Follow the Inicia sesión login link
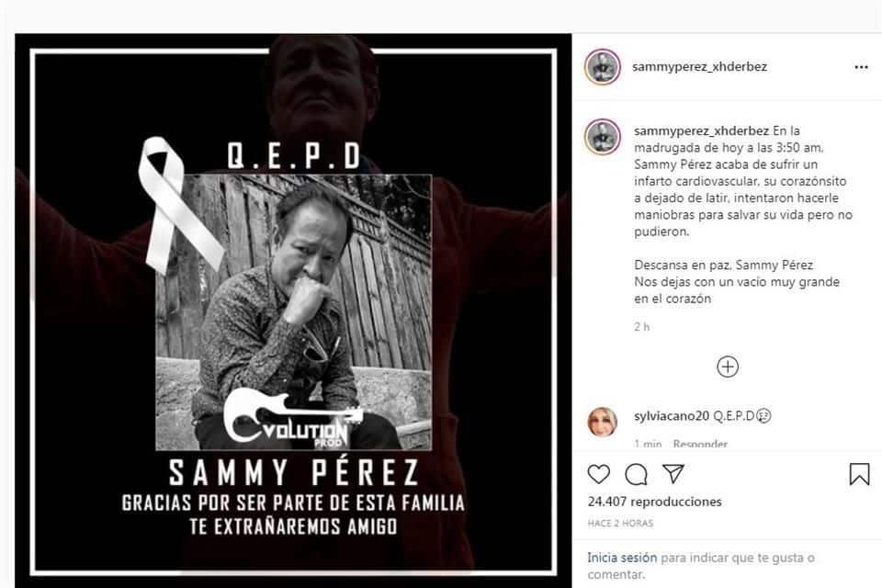Viewport: 882px width, 588px height. (x=622, y=558)
